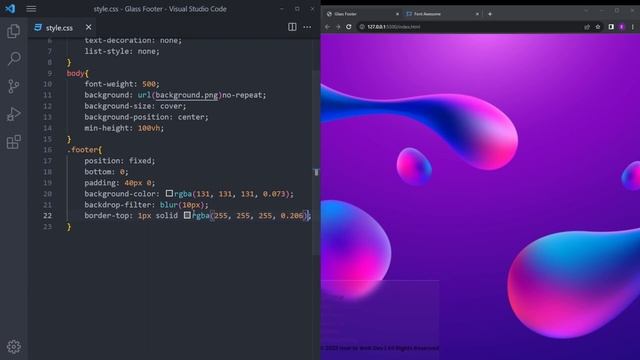The width and height of the screenshot is (640, 360).
Task: Click the browser Forward button
Action: coord(338,27)
